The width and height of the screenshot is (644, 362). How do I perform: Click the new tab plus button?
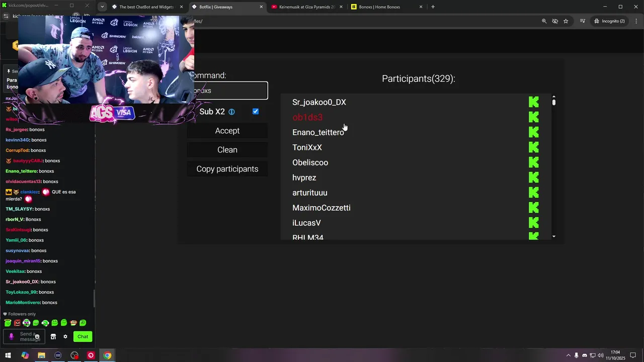point(433,7)
